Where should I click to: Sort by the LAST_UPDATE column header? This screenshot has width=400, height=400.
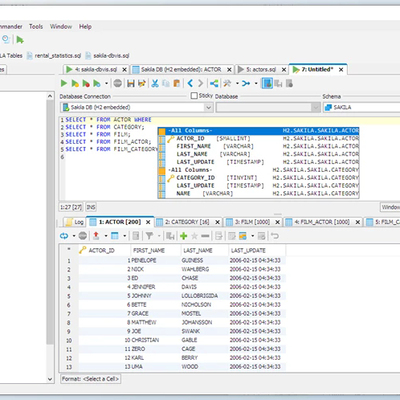tap(257, 250)
